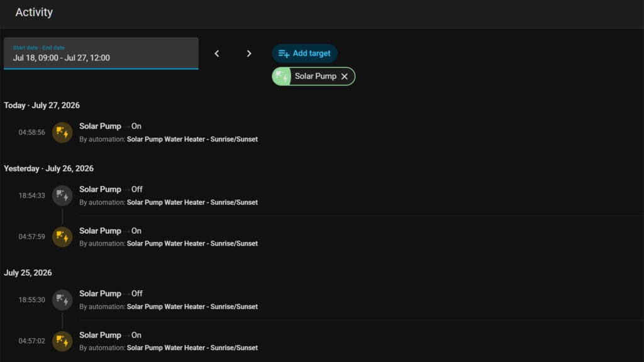Click the 04:58:56 timestamp

point(31,132)
